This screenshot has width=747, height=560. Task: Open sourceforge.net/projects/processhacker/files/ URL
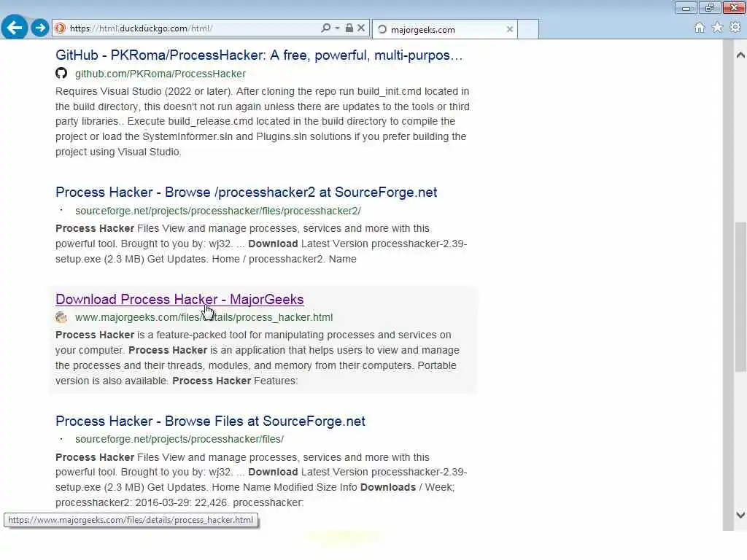[179, 439]
